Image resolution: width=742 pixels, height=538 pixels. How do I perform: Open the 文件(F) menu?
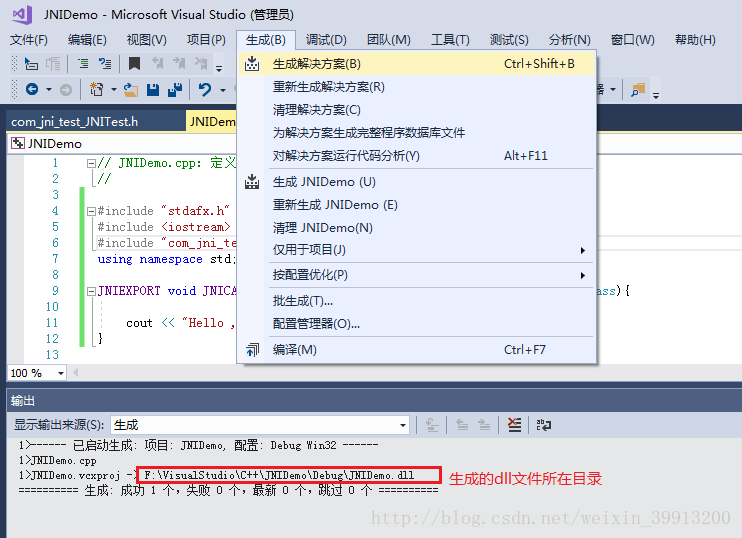[x=29, y=40]
